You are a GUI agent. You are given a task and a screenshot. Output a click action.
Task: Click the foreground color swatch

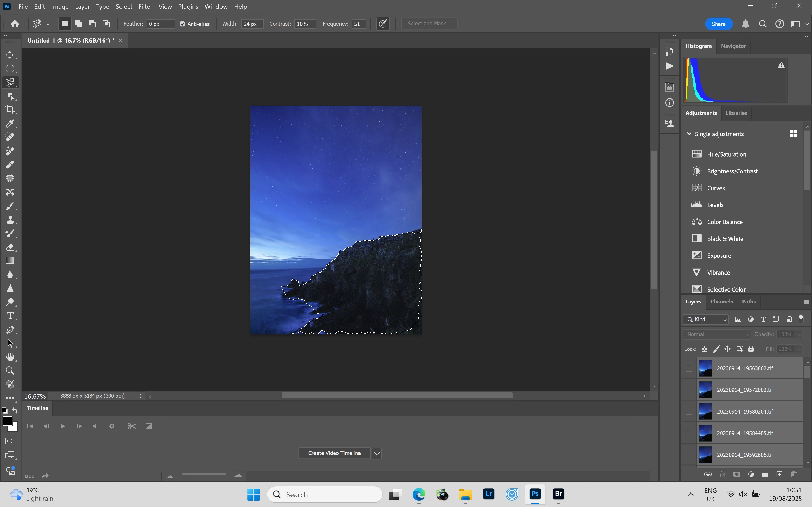click(x=7, y=421)
